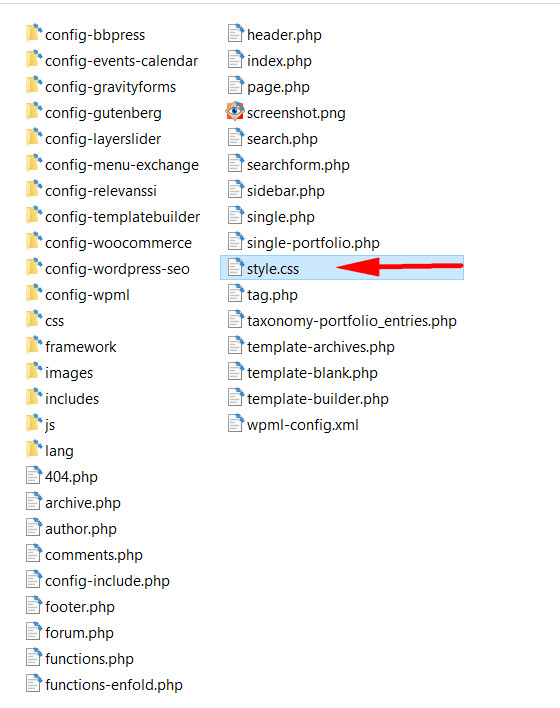Select the archive.php file name
The height and width of the screenshot is (708, 560).
(x=83, y=503)
